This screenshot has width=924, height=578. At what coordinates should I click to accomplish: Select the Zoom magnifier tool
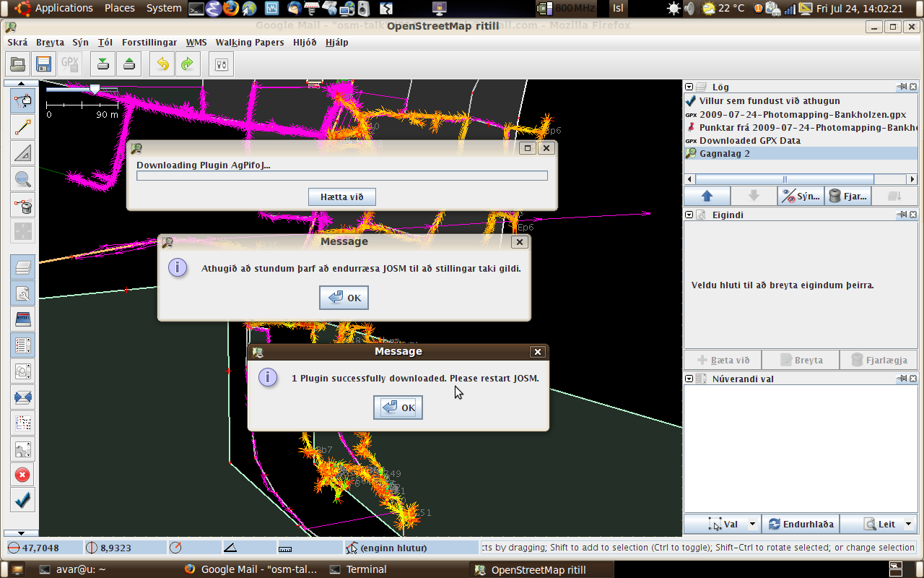23,179
